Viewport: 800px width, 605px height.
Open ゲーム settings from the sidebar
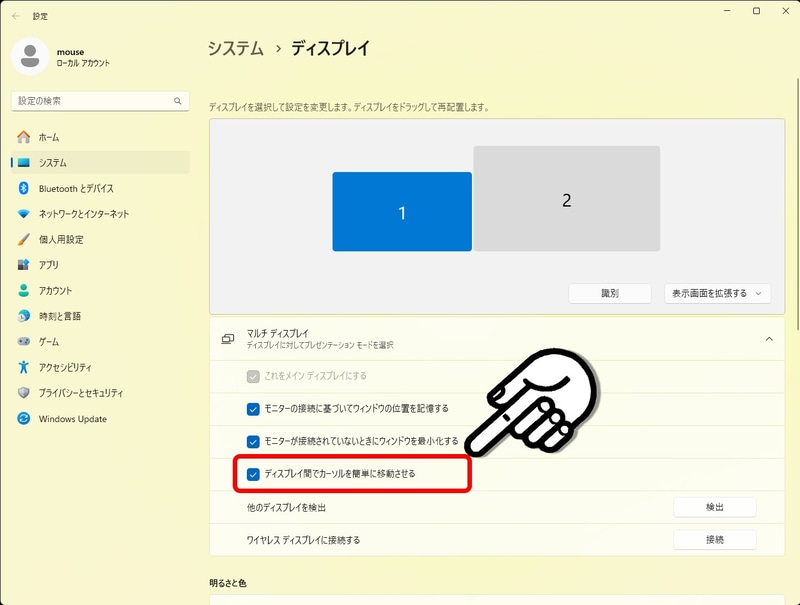55,342
